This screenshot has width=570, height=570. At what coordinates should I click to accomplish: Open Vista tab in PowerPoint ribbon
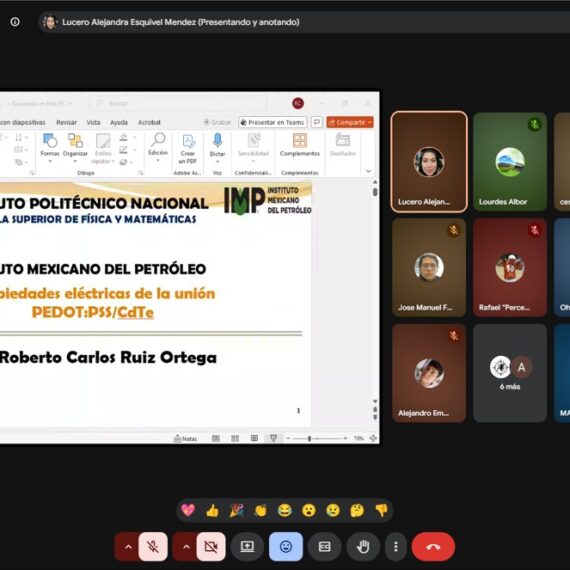[x=93, y=123]
